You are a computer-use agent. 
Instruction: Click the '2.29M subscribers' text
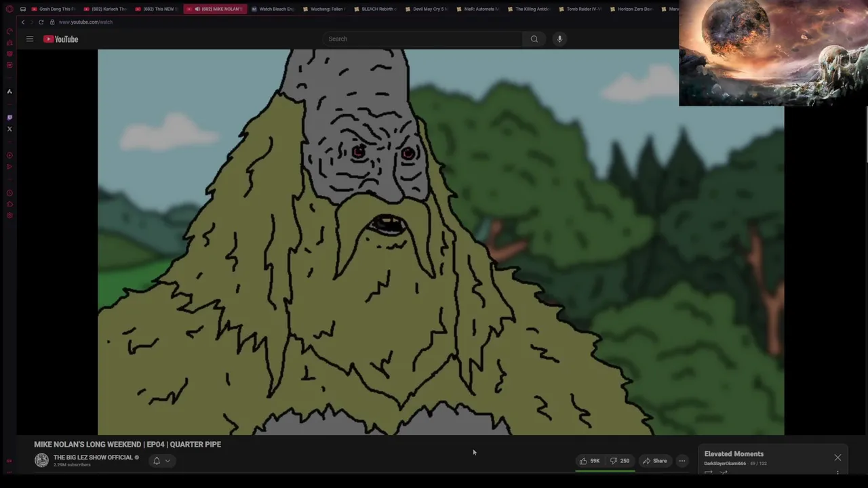tap(72, 465)
